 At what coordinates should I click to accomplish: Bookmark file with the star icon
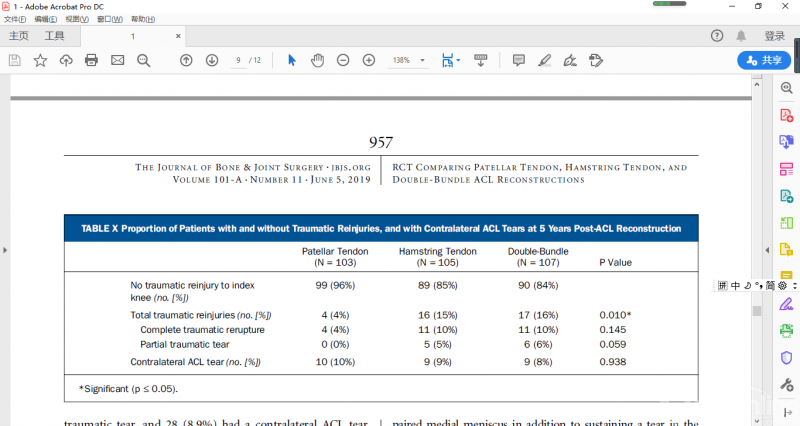click(x=40, y=60)
